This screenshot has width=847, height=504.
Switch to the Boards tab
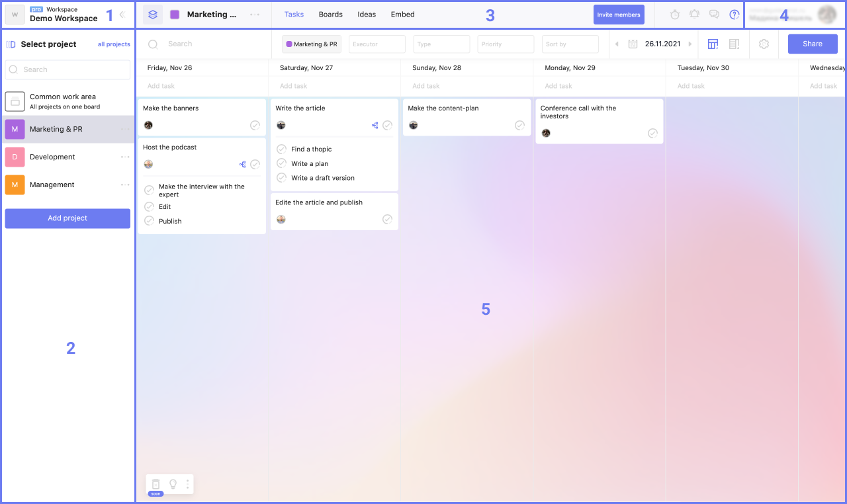[x=330, y=15]
